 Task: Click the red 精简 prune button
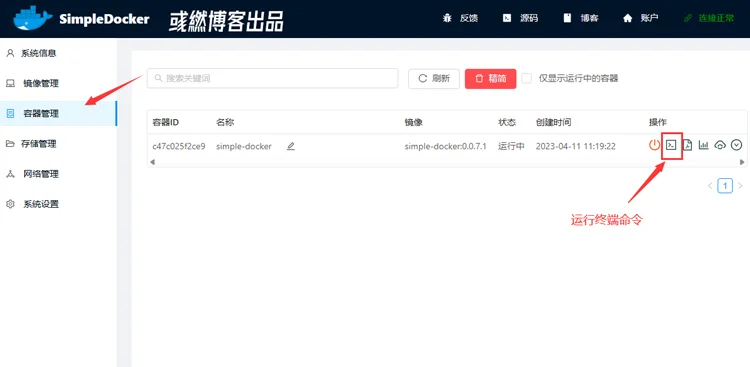pos(490,78)
